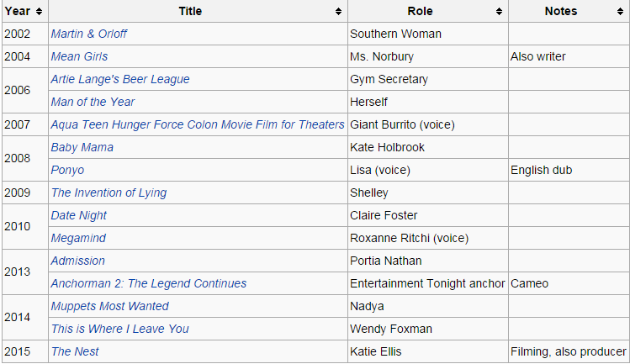
Task: Sort table by Notes column arrows
Action: [621, 11]
